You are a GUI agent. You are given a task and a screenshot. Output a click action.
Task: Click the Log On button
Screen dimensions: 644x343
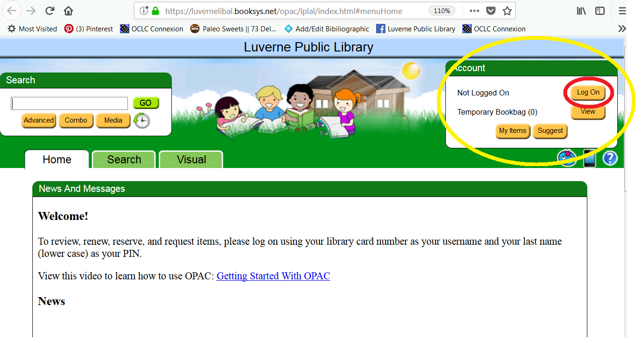pos(588,92)
